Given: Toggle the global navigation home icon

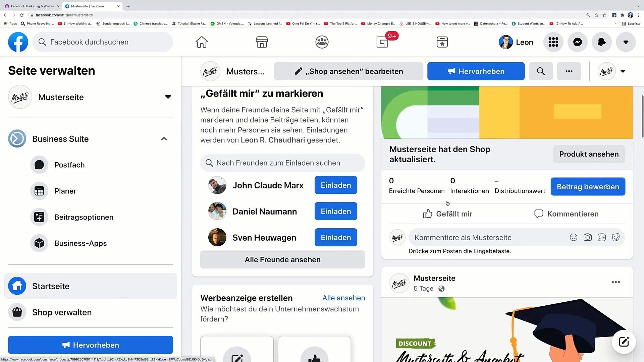Looking at the screenshot, I should tap(201, 42).
